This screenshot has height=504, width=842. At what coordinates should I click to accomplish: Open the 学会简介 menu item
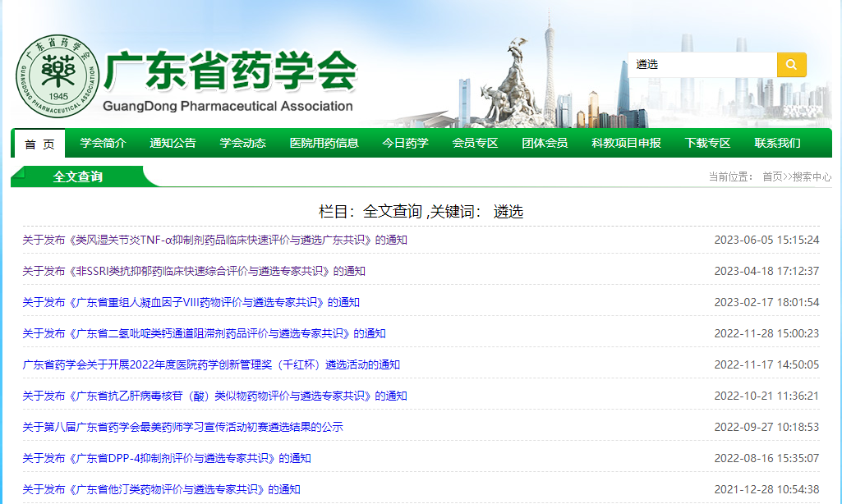(104, 143)
